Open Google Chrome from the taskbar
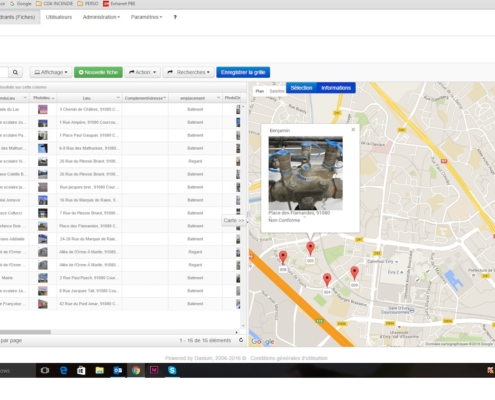The height and width of the screenshot is (400, 495). [x=136, y=370]
